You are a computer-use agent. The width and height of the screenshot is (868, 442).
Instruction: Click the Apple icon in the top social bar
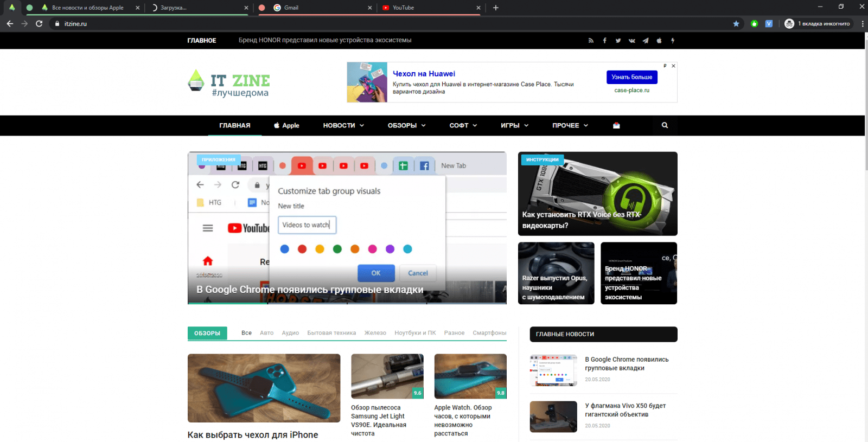[659, 41]
